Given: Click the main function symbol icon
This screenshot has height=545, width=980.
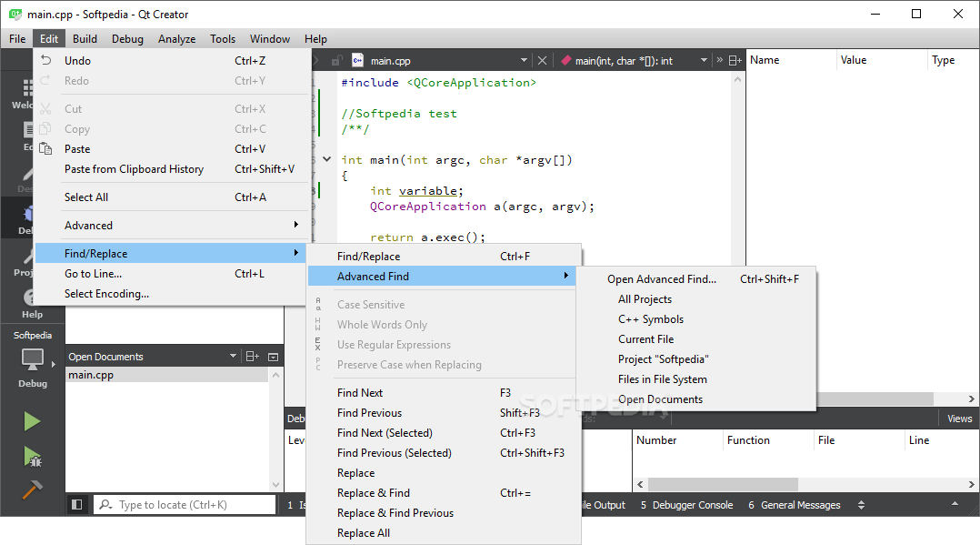Looking at the screenshot, I should tap(565, 60).
